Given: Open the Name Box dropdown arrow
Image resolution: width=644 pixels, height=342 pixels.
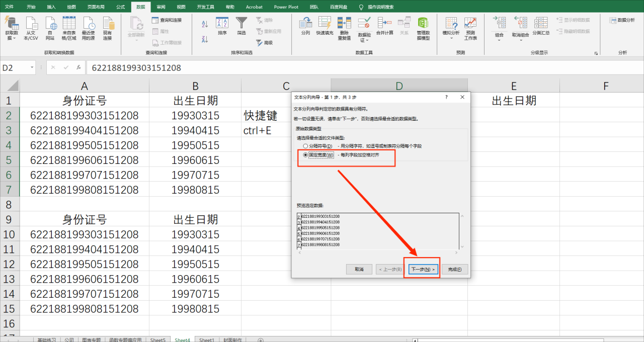Looking at the screenshot, I should [33, 67].
